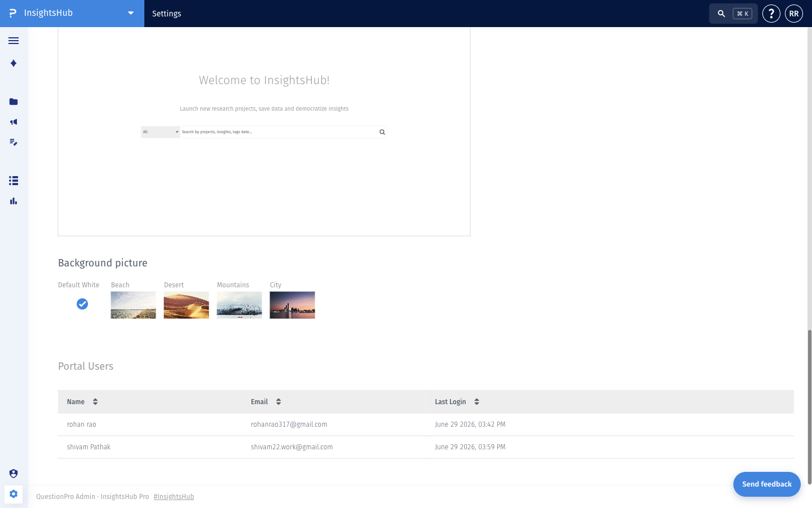812x508 pixels.
Task: Select the Default White background option
Action: [x=82, y=304]
